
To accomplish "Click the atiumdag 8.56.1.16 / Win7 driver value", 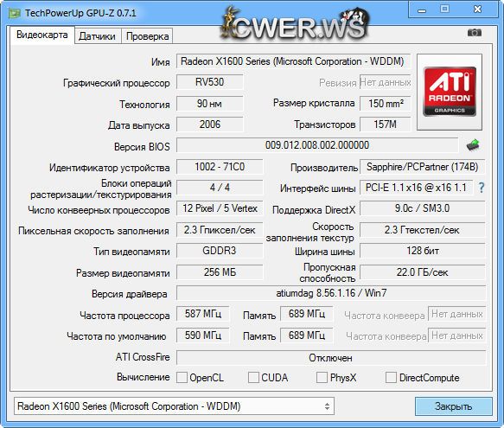I will tap(331, 293).
